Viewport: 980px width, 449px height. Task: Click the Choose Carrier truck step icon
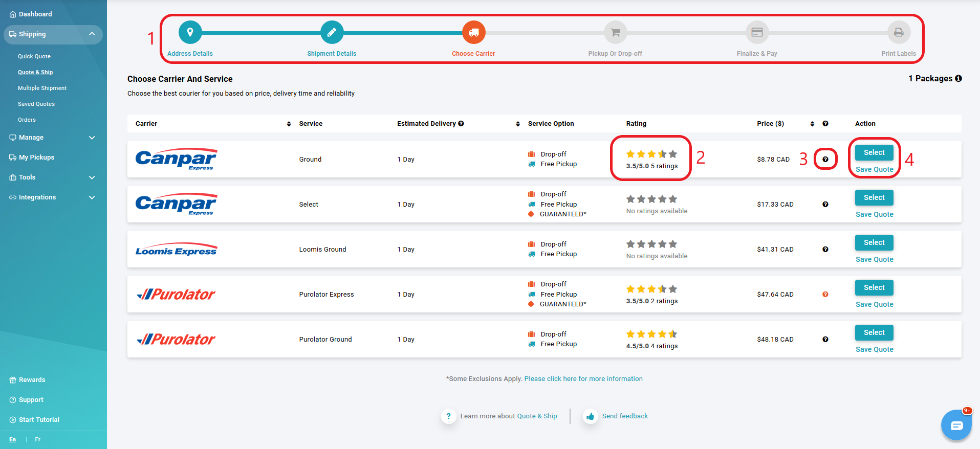tap(473, 33)
